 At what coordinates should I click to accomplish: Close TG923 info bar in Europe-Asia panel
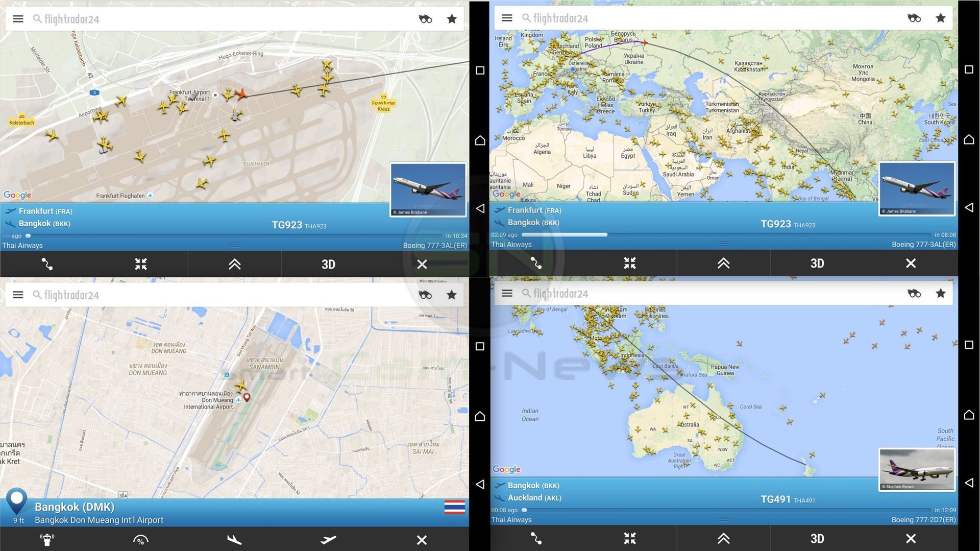[911, 263]
